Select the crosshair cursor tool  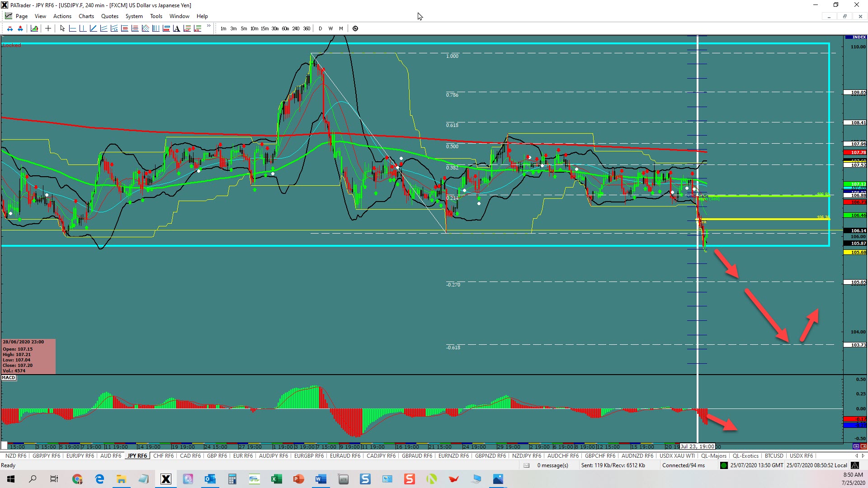pyautogui.click(x=48, y=28)
